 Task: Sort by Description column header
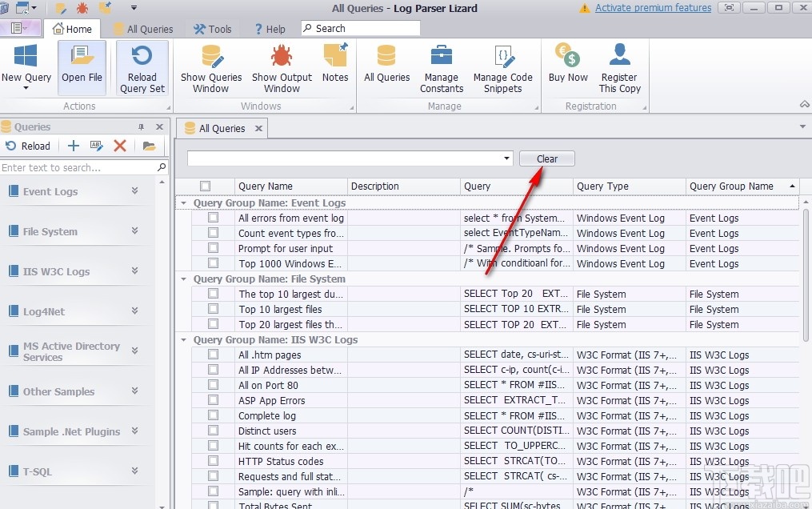[x=403, y=186]
